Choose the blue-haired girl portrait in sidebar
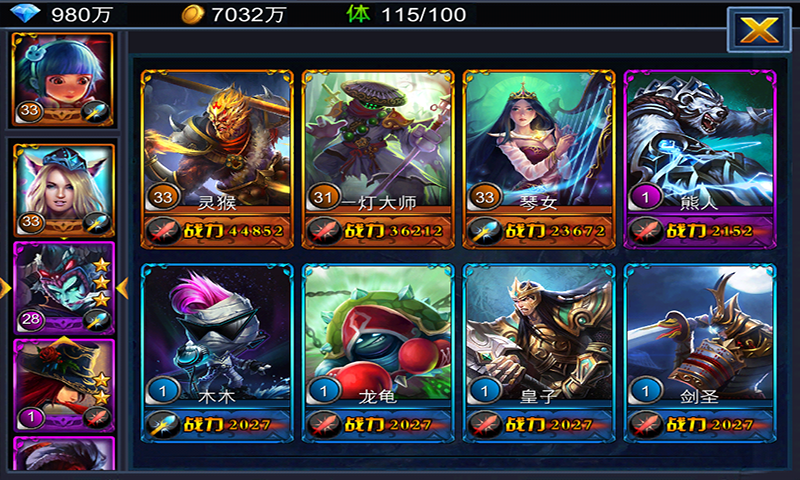Image resolution: width=800 pixels, height=480 pixels. click(62, 80)
